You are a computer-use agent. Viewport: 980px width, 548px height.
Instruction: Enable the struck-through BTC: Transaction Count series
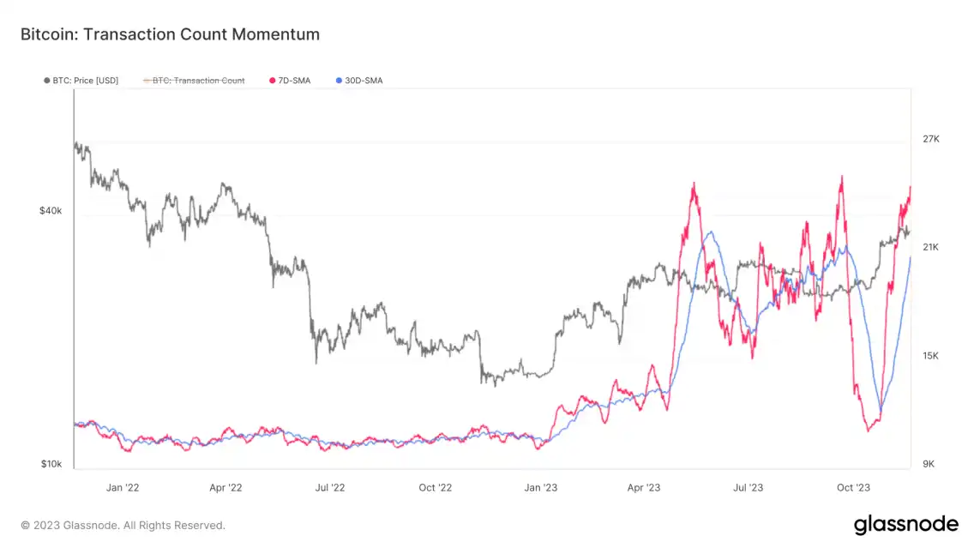coord(198,81)
